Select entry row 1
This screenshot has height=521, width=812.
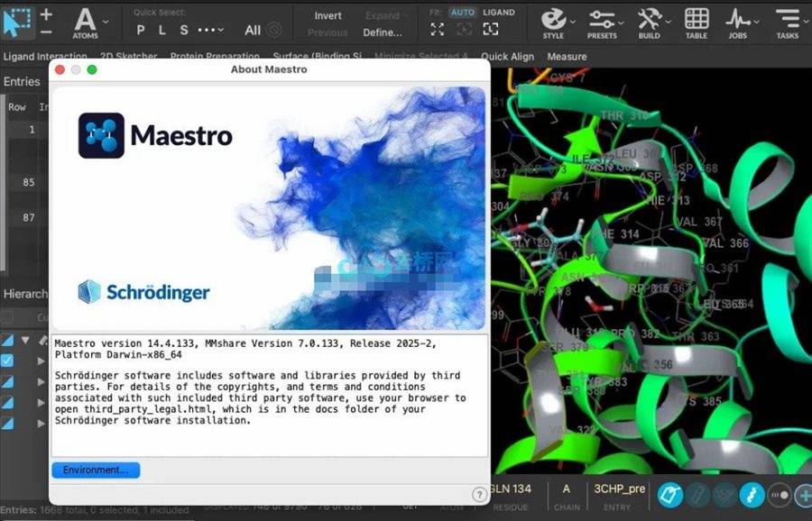click(x=29, y=129)
